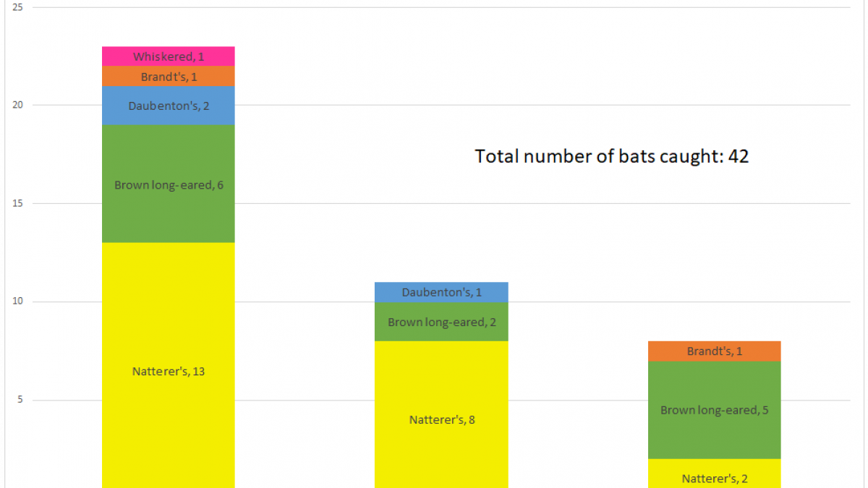Select the yellow Natterer's, 13 segment
This screenshot has height=488, width=868.
click(x=169, y=365)
